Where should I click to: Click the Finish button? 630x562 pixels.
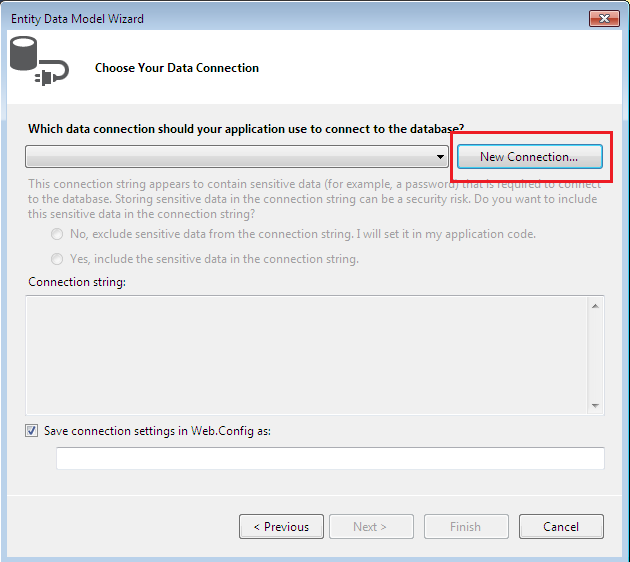[x=466, y=527]
